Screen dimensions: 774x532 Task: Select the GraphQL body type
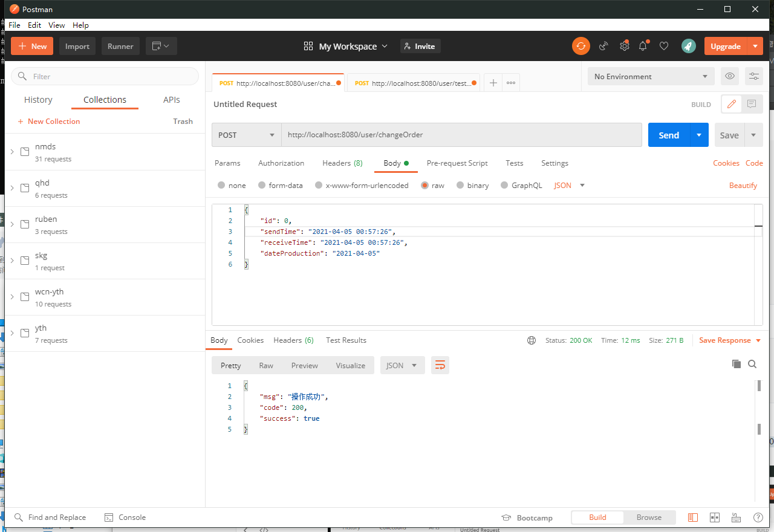pos(504,186)
